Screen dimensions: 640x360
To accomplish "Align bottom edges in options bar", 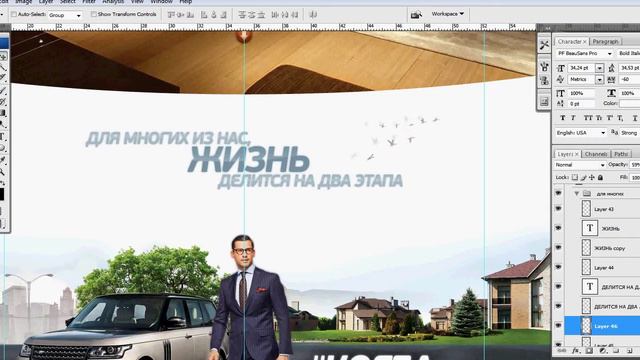I will click(190, 15).
